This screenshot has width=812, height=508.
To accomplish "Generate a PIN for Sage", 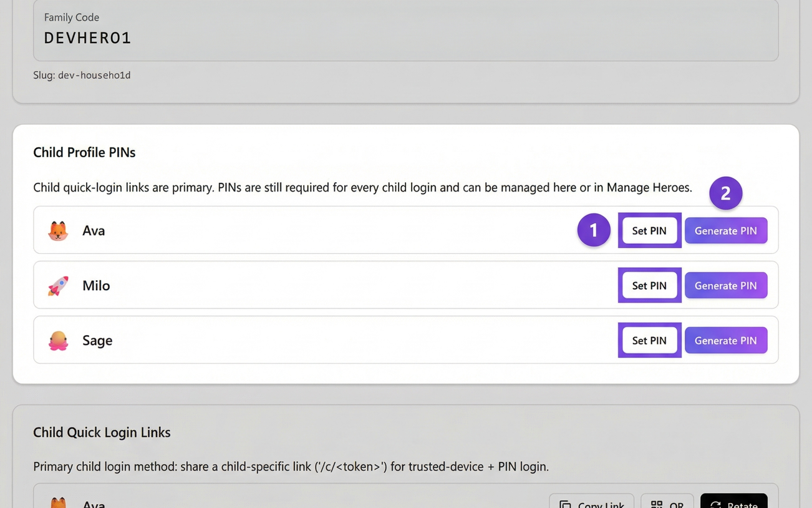I will tap(725, 340).
